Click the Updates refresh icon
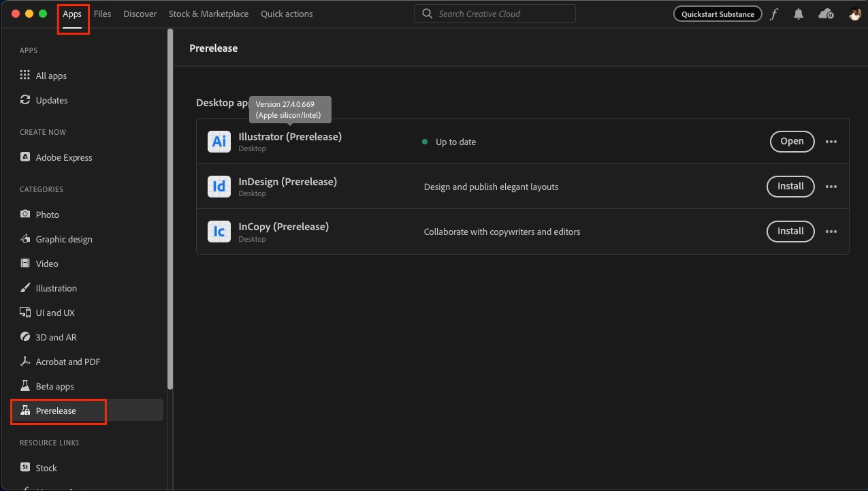Image resolution: width=868 pixels, height=491 pixels. 25,100
